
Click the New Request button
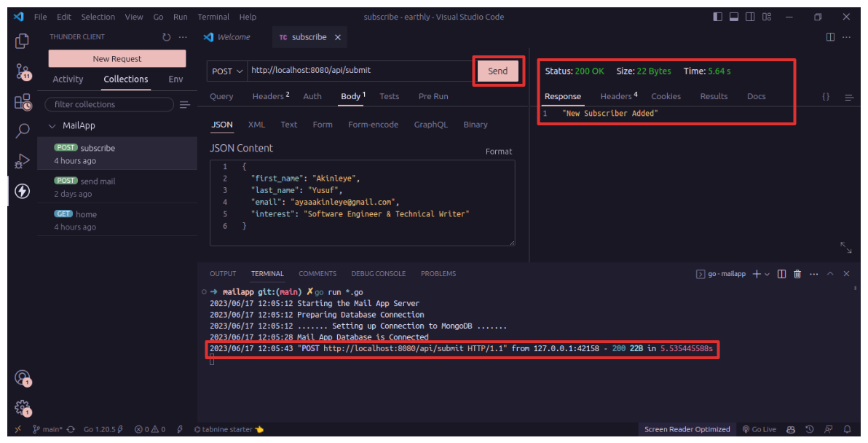(x=117, y=59)
